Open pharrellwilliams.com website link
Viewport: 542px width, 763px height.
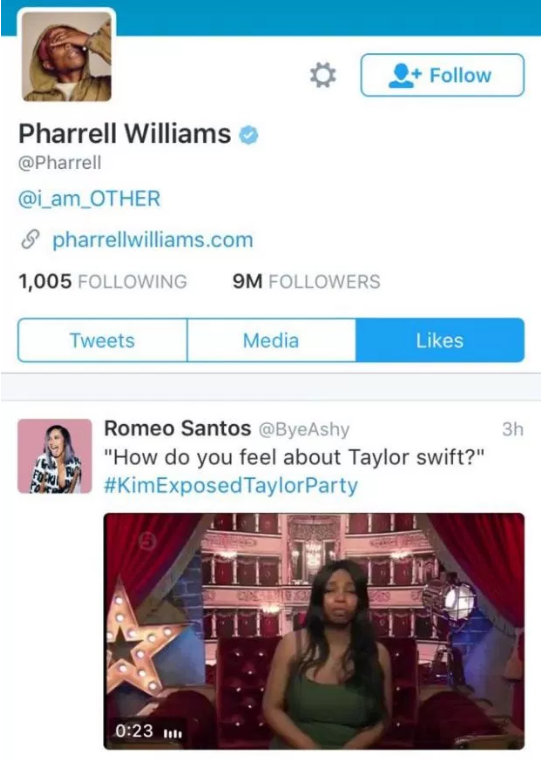pos(153,239)
